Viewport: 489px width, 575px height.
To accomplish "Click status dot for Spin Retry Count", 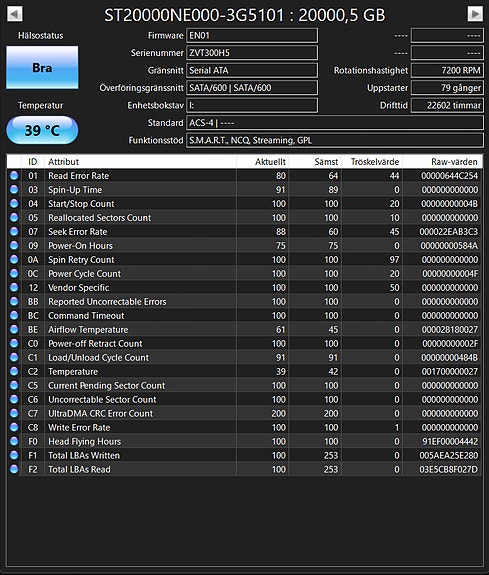I will point(14,260).
